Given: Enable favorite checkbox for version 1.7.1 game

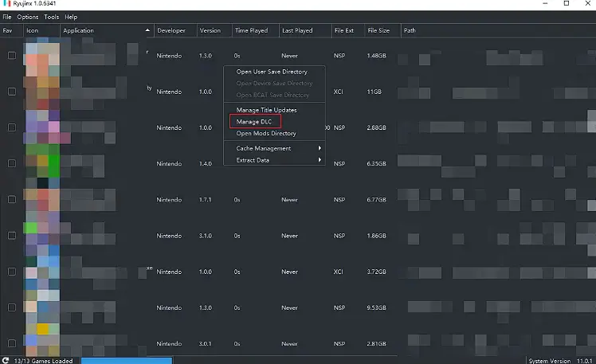Looking at the screenshot, I should (12, 199).
